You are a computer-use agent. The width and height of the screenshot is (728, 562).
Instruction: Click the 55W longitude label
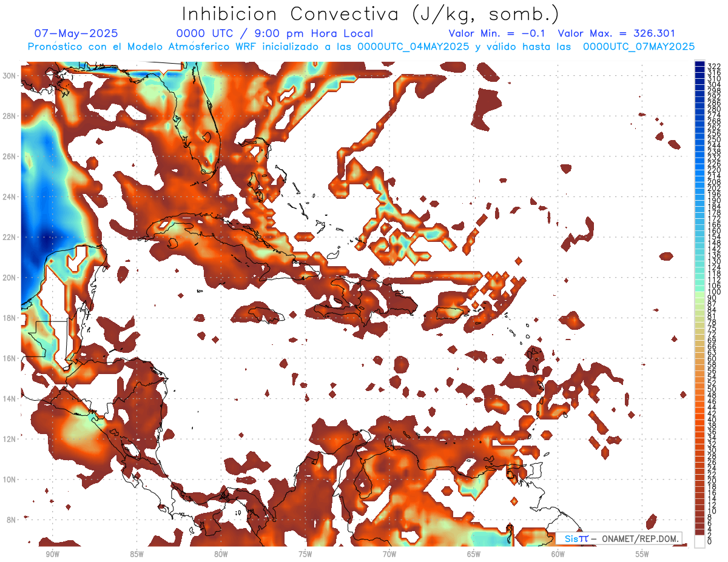pyautogui.click(x=642, y=554)
